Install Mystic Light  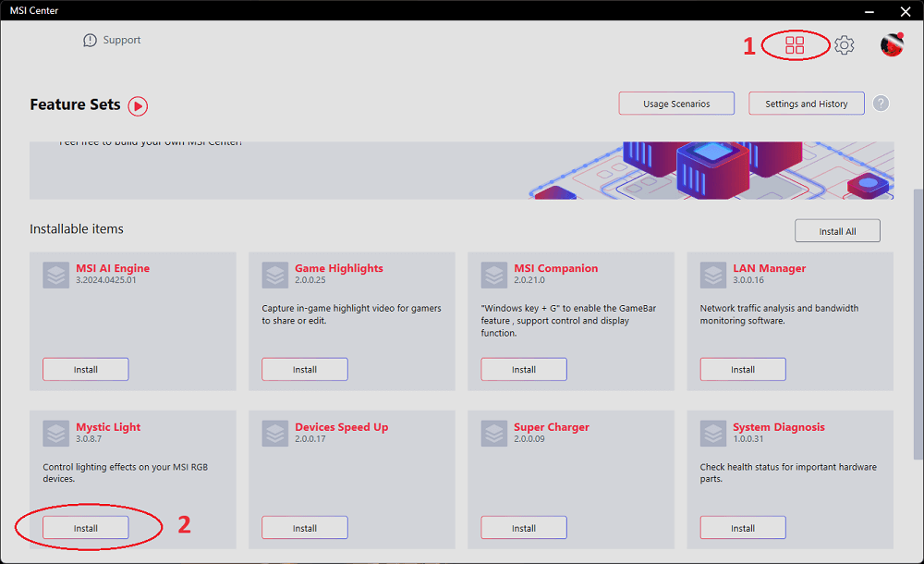[x=85, y=528]
